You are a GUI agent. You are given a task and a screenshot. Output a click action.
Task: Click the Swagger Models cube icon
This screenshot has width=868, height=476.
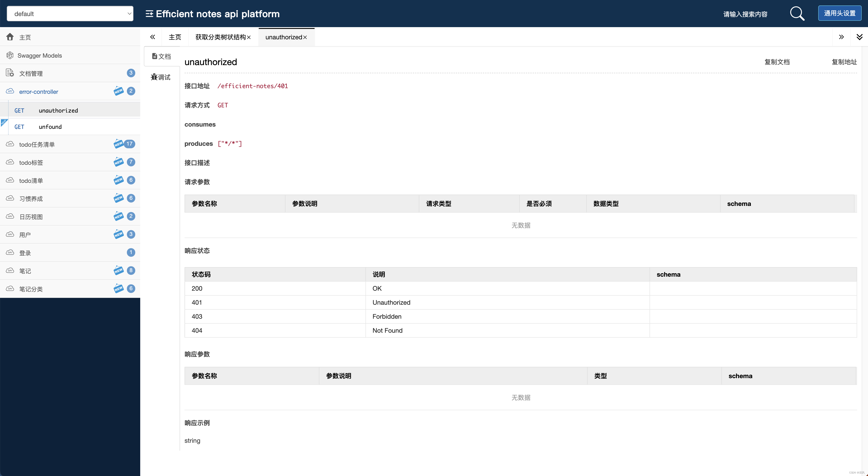tap(10, 55)
